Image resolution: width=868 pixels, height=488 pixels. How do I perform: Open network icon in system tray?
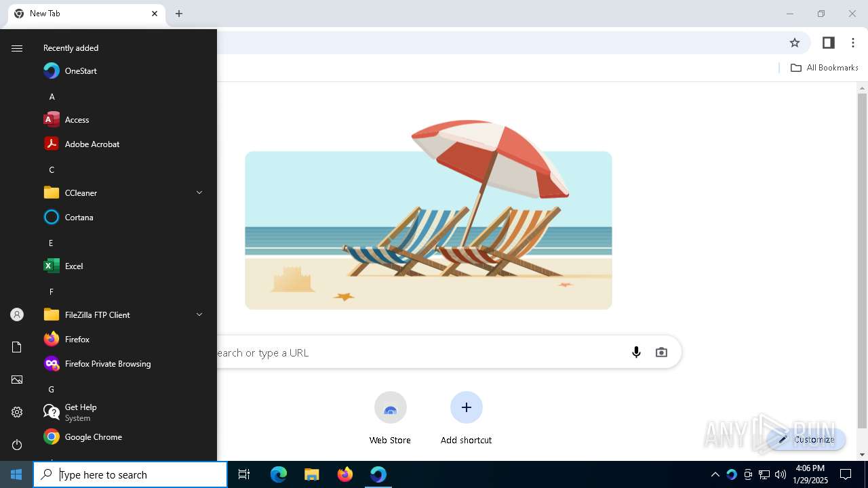(764, 474)
